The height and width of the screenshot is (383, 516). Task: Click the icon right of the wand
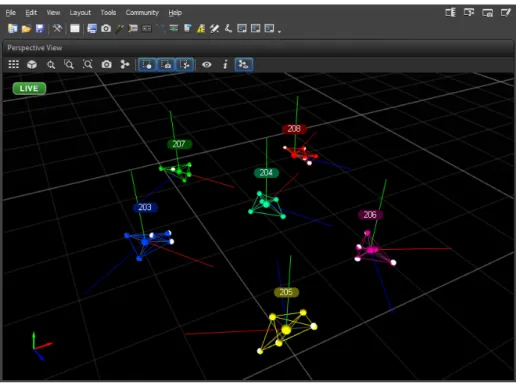pyautogui.click(x=133, y=29)
